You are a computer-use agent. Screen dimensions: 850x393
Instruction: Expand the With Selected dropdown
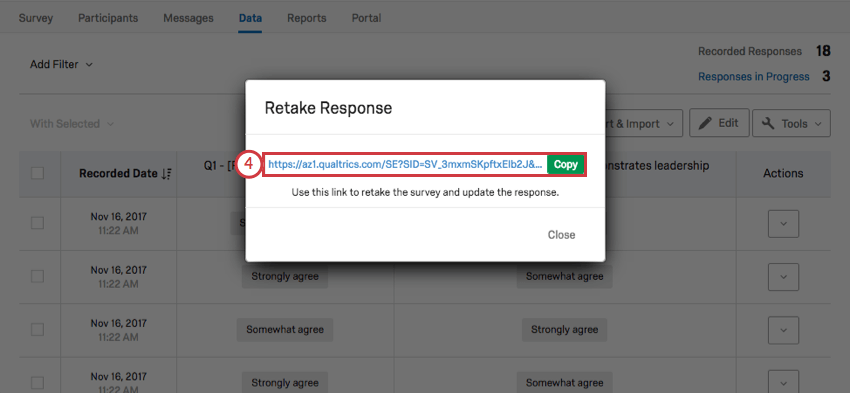click(x=72, y=124)
